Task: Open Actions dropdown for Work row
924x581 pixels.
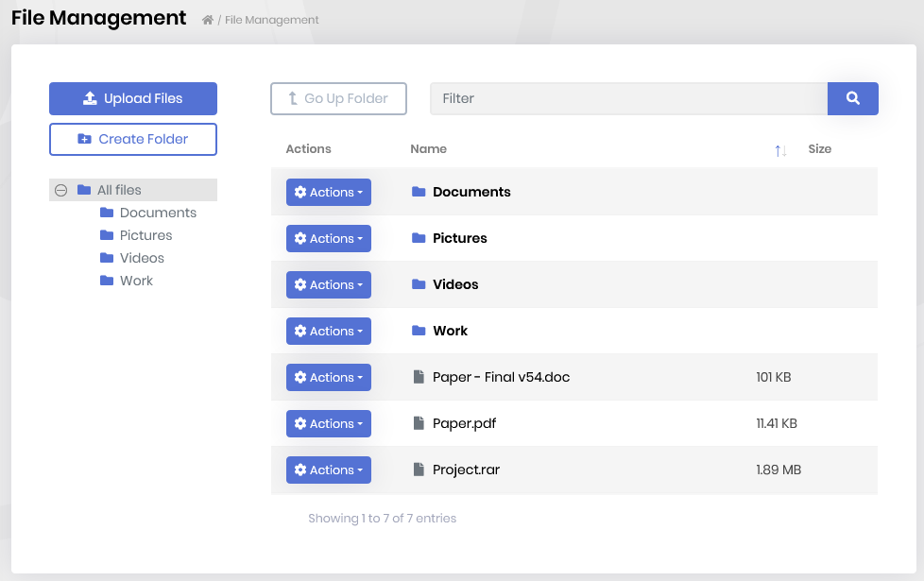Action: point(329,332)
